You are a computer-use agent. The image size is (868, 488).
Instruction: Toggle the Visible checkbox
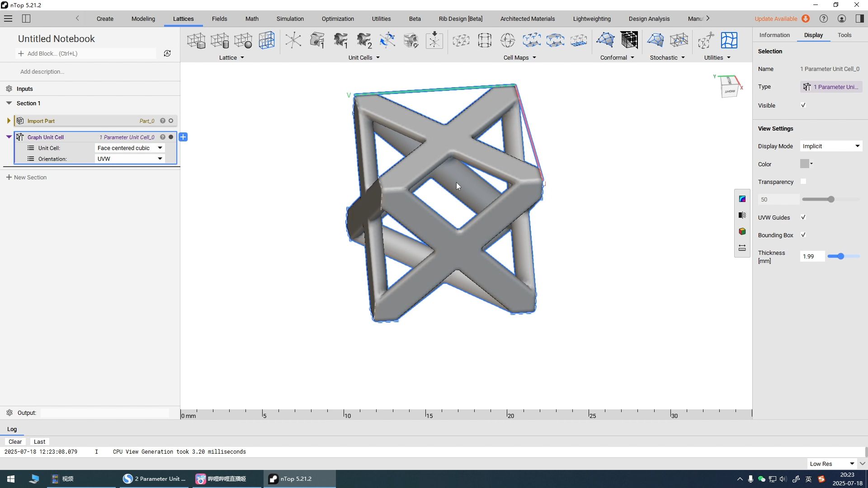803,105
